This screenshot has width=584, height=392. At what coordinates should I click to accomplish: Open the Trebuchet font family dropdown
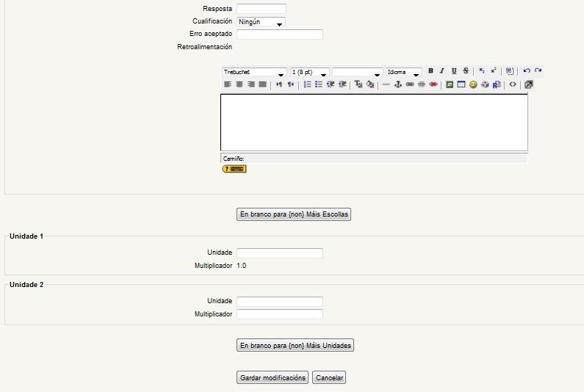click(253, 72)
